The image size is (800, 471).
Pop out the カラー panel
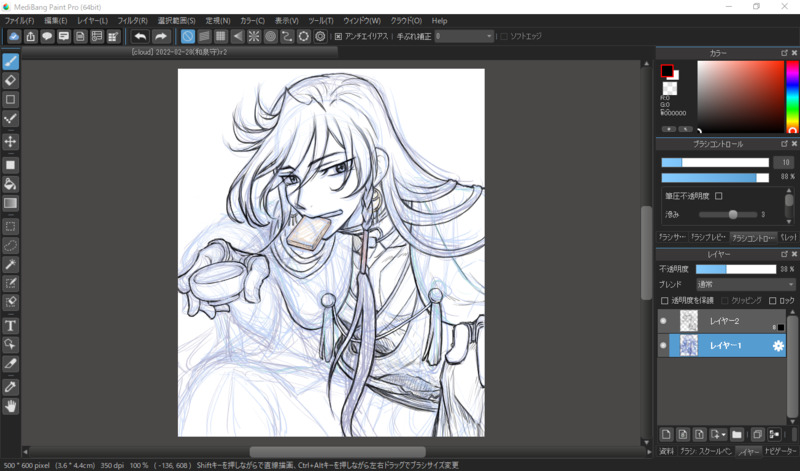(784, 53)
